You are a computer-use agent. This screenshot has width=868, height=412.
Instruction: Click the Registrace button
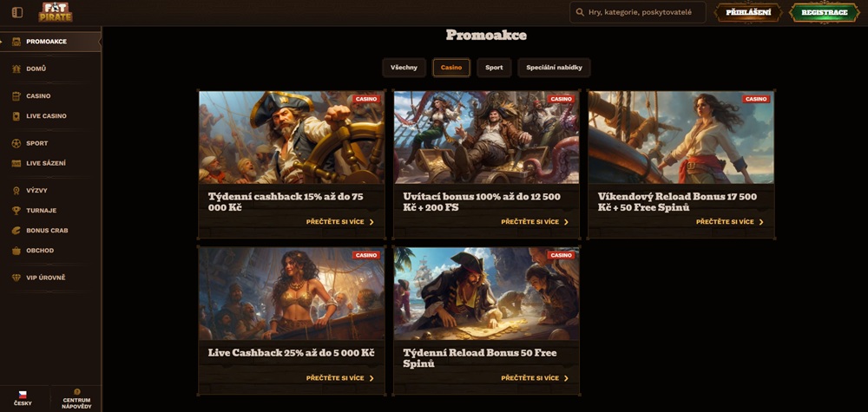(824, 12)
